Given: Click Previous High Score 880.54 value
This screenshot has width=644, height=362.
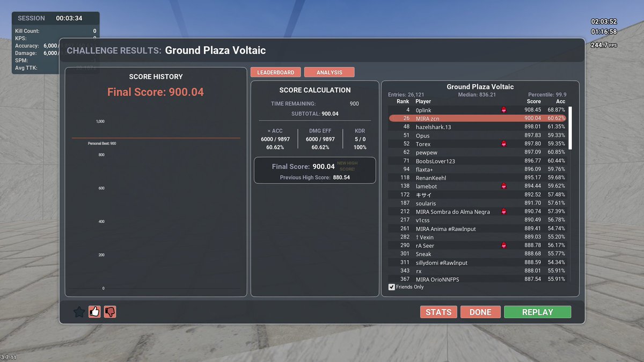Looking at the screenshot, I should tap(341, 177).
